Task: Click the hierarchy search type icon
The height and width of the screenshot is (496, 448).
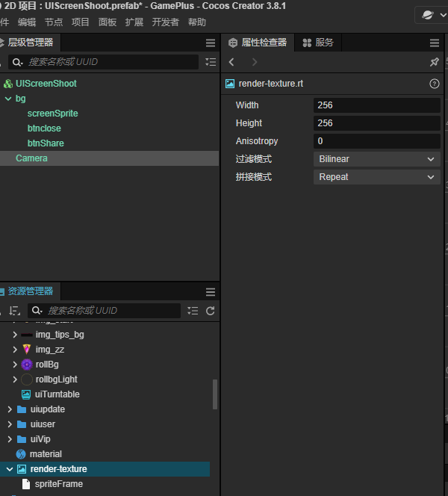Action: 18,62
